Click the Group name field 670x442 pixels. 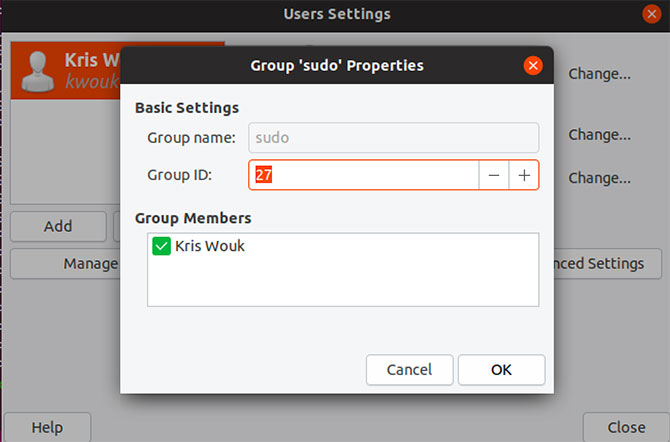tap(393, 137)
